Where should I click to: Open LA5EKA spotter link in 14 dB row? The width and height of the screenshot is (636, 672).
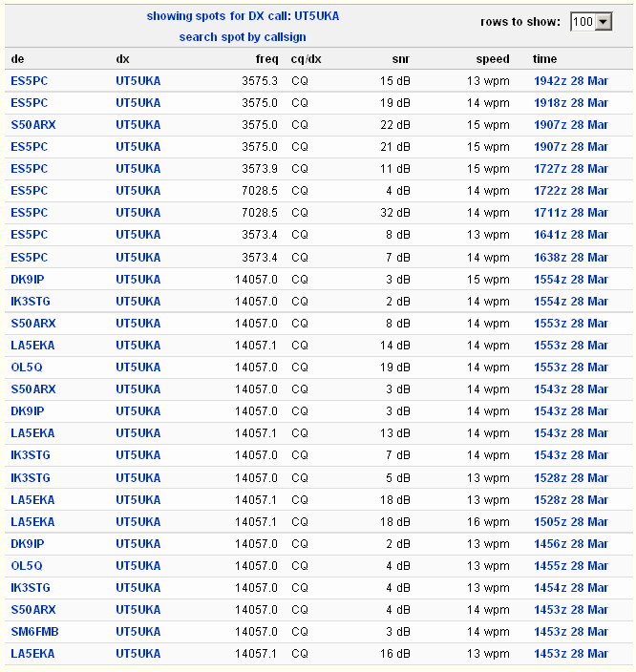pyautogui.click(x=32, y=346)
